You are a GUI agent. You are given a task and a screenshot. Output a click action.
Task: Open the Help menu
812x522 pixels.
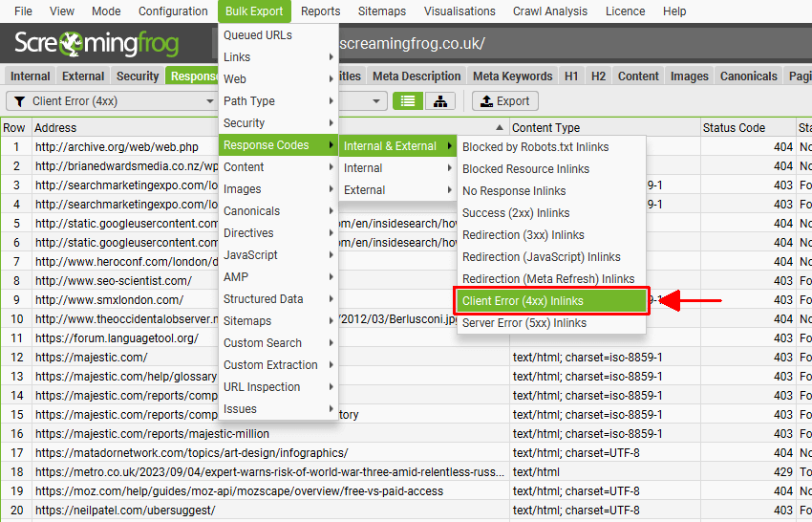[674, 11]
